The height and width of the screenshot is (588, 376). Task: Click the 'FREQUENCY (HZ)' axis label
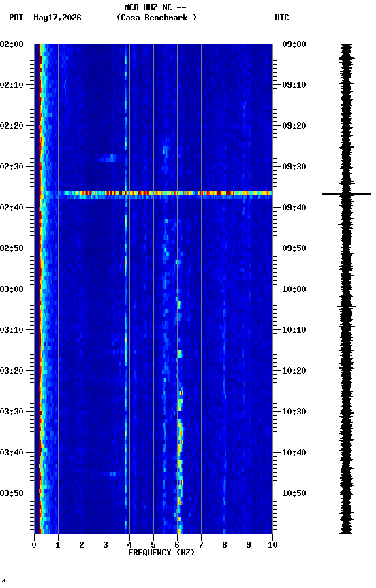pyautogui.click(x=161, y=553)
